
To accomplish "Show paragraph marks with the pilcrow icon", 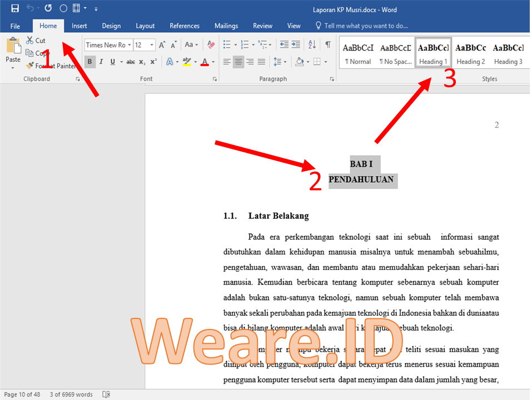I will 328,45.
